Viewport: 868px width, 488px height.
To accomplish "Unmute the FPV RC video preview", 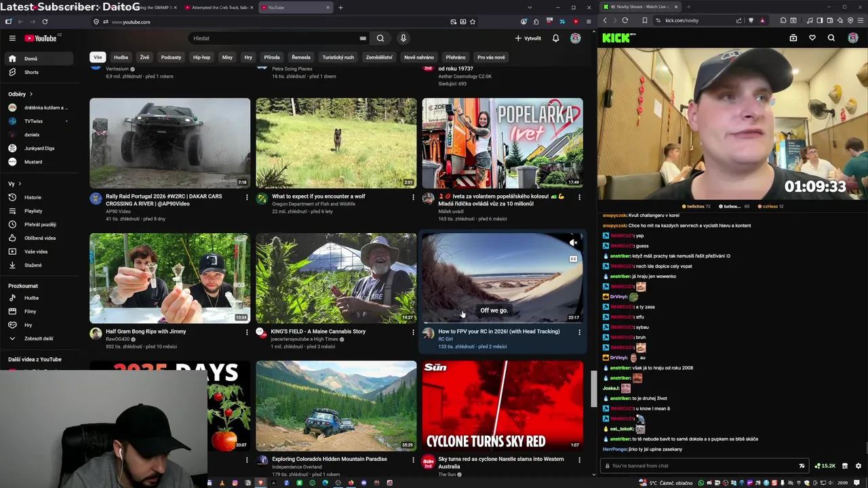I will 574,243.
